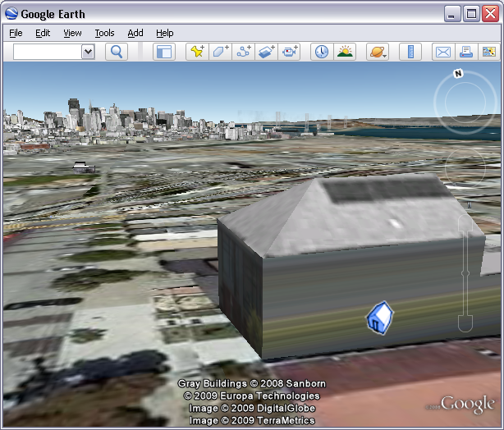Open the Tools menu

click(x=104, y=33)
